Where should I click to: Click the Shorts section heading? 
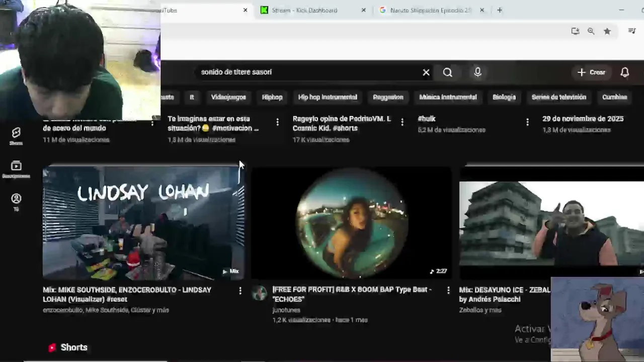73,347
